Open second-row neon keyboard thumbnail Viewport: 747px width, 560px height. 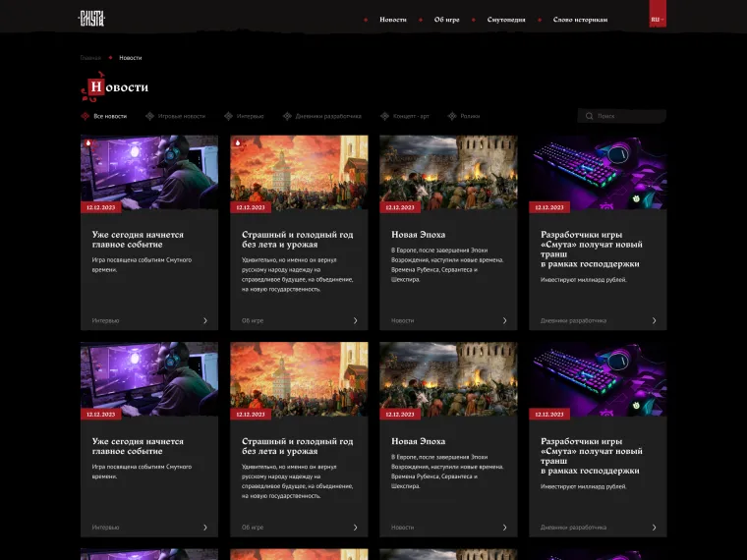click(598, 379)
